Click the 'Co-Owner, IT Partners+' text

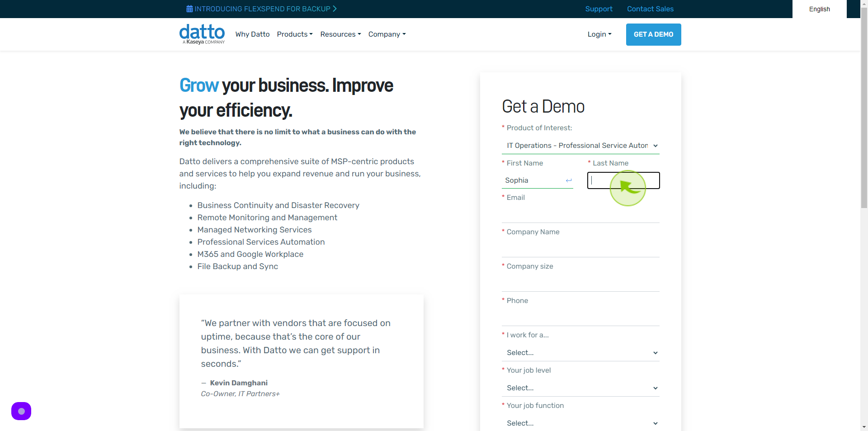pyautogui.click(x=240, y=394)
